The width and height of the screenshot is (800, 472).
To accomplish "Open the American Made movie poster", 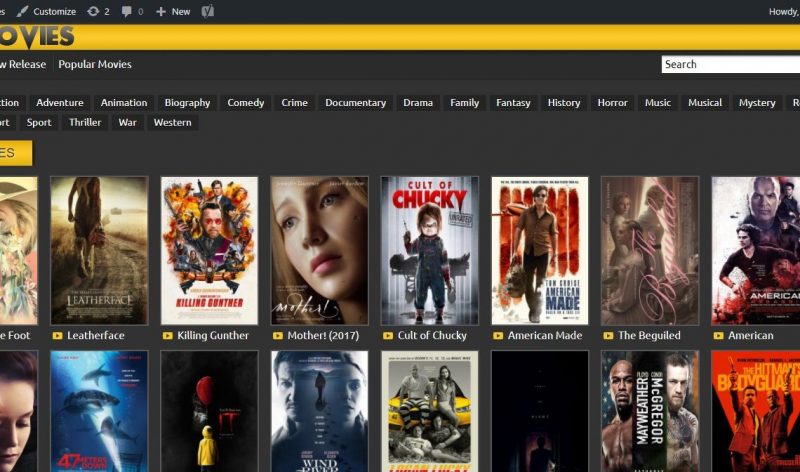I will point(540,251).
